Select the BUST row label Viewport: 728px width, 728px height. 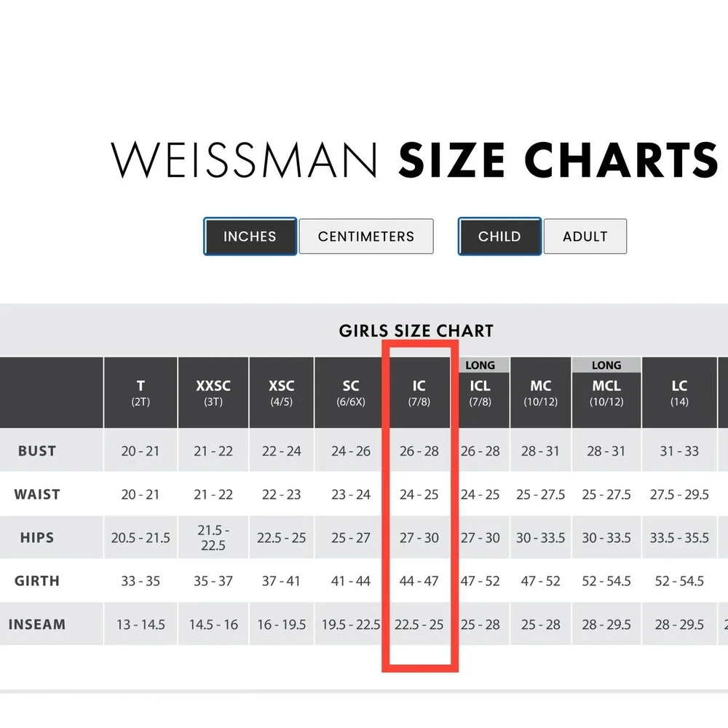tap(37, 451)
